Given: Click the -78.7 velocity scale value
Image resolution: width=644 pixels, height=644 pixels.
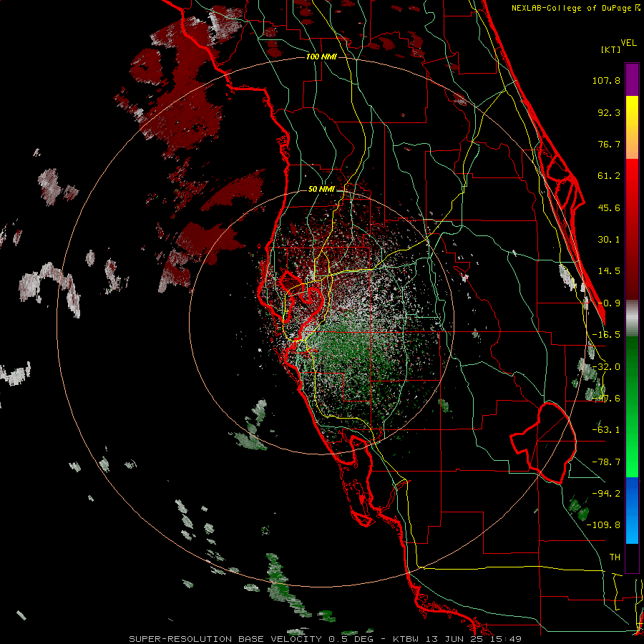Looking at the screenshot, I should [x=606, y=462].
